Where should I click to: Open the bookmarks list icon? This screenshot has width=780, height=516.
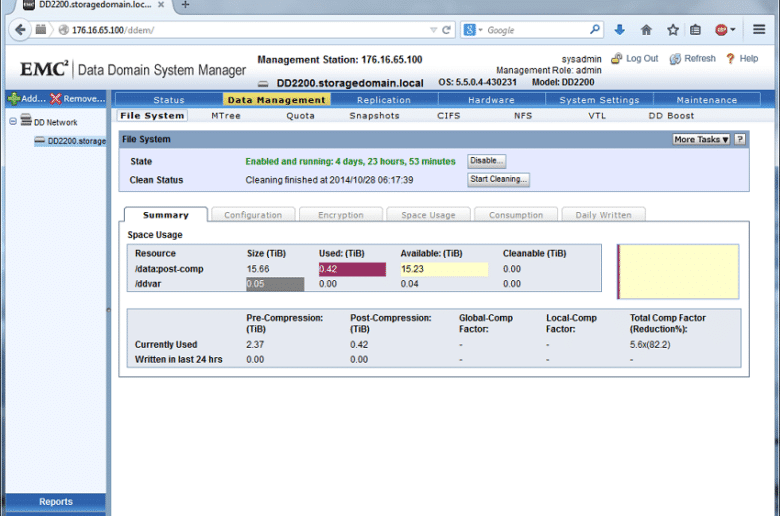click(x=695, y=30)
